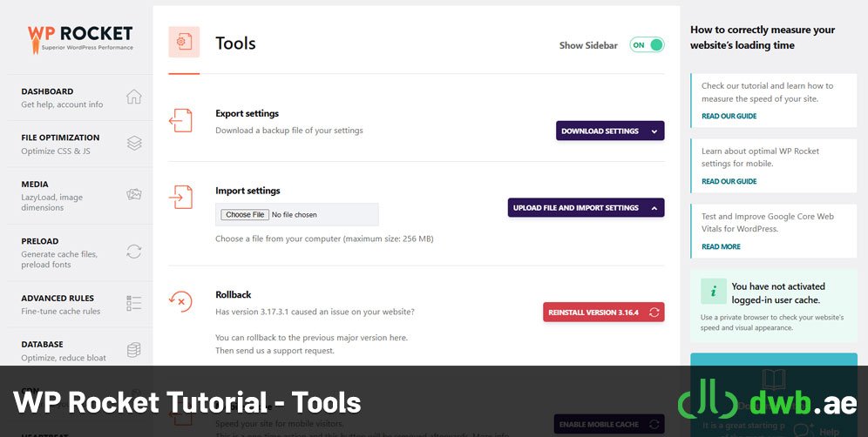Image resolution: width=868 pixels, height=437 pixels.
Task: Click the 'Tools' page title
Action: pyautogui.click(x=235, y=44)
